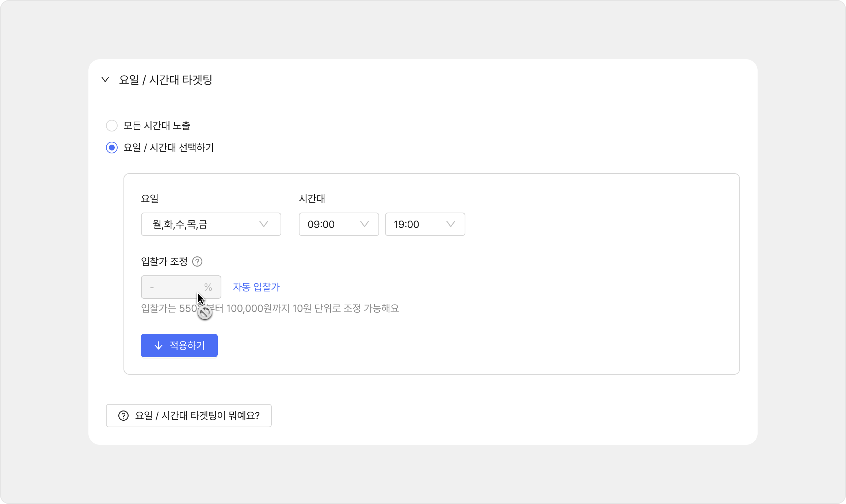Click the chevron icon beside 19:00
Screen dimensions: 846x504
(x=451, y=224)
